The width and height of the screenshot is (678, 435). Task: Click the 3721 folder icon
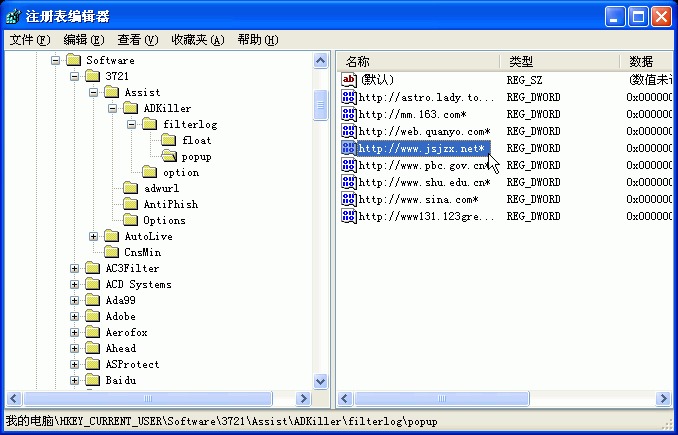click(93, 76)
